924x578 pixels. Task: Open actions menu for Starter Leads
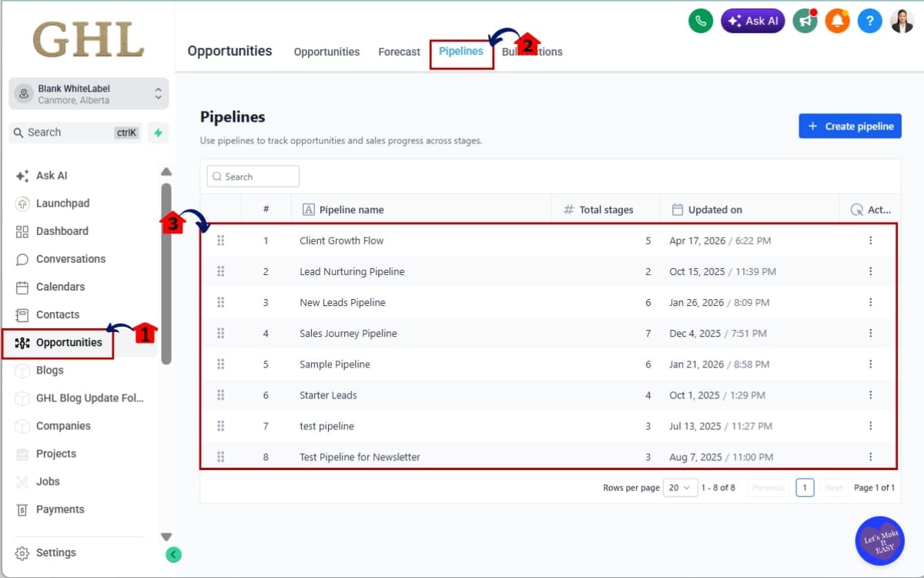point(870,395)
